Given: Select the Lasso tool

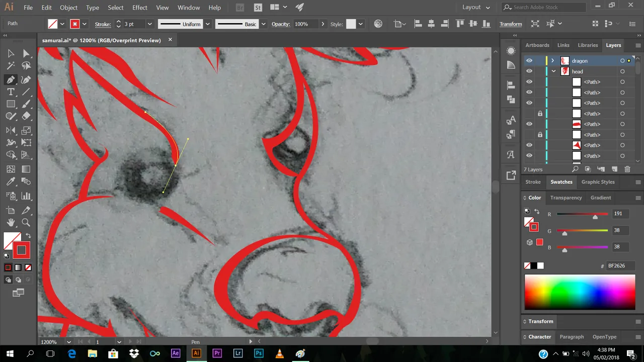Looking at the screenshot, I should coord(26,66).
